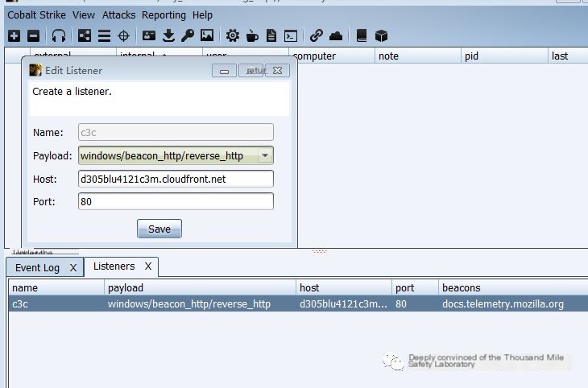Viewport: 588px width, 388px height.
Task: Open scripted web delivery terminal icon
Action: 291,36
